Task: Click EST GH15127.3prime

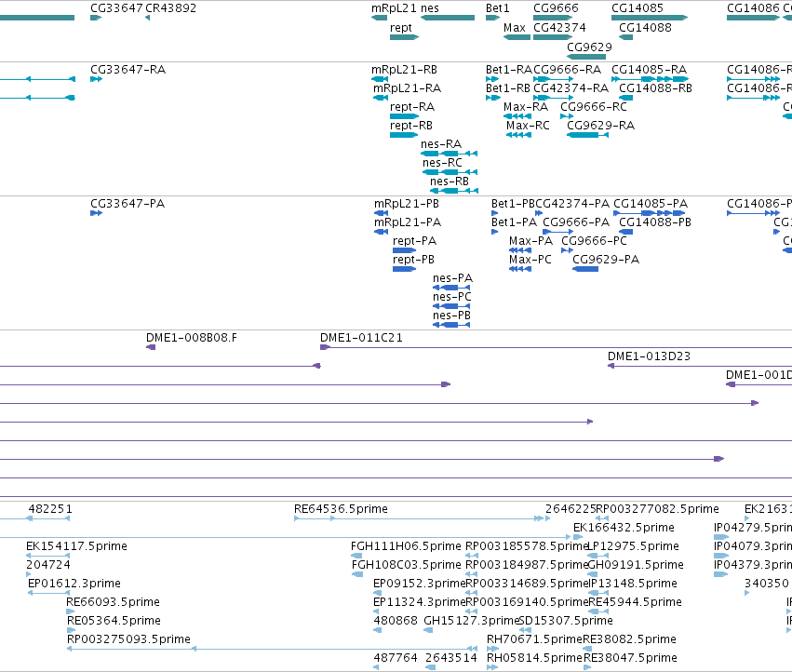Action: coord(428,630)
